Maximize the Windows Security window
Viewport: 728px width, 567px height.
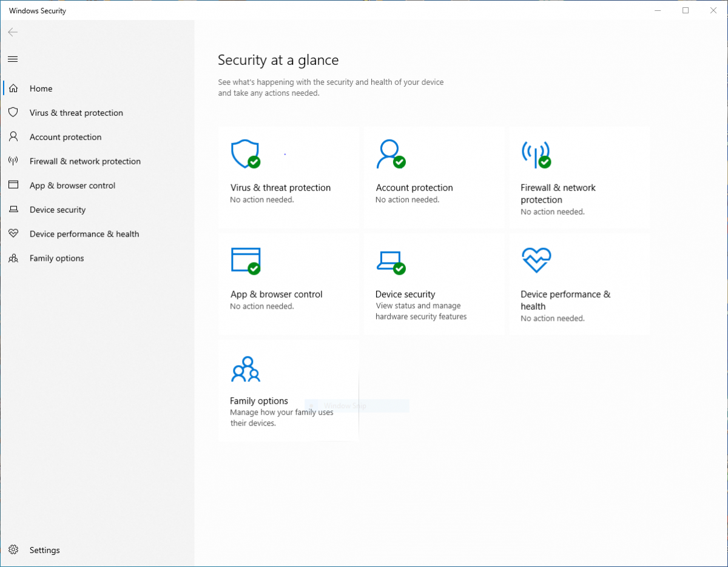(686, 10)
